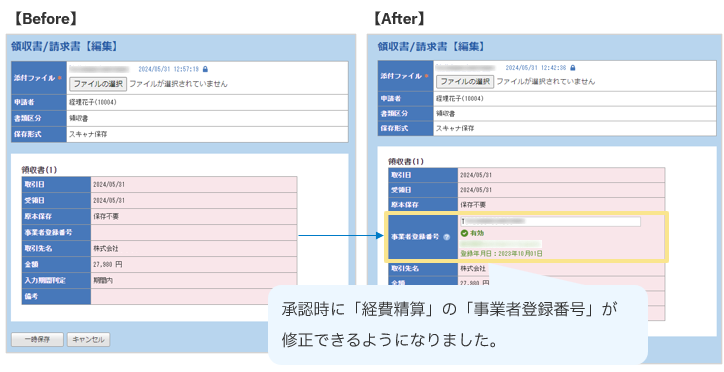Click 領収書 value of 書類区分 in After panel
724x372 pixels.
(445, 114)
